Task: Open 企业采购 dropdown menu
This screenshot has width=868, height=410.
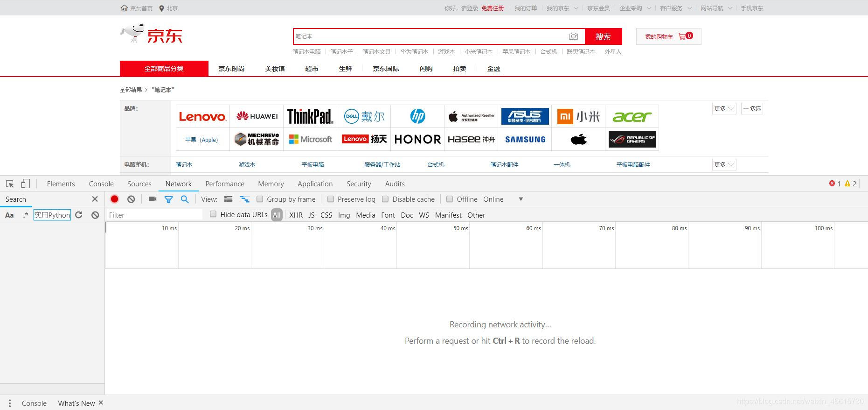Action: pyautogui.click(x=635, y=8)
